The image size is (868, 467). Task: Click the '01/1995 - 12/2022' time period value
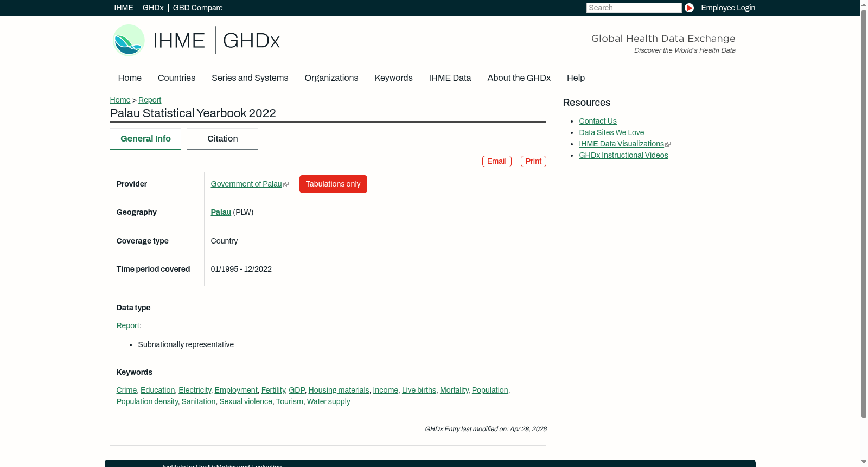pyautogui.click(x=241, y=270)
